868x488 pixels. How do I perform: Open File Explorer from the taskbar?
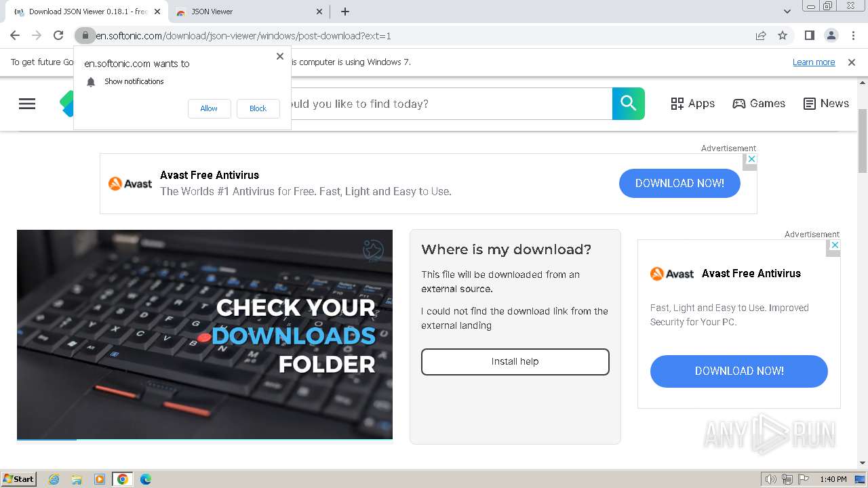[x=77, y=479]
